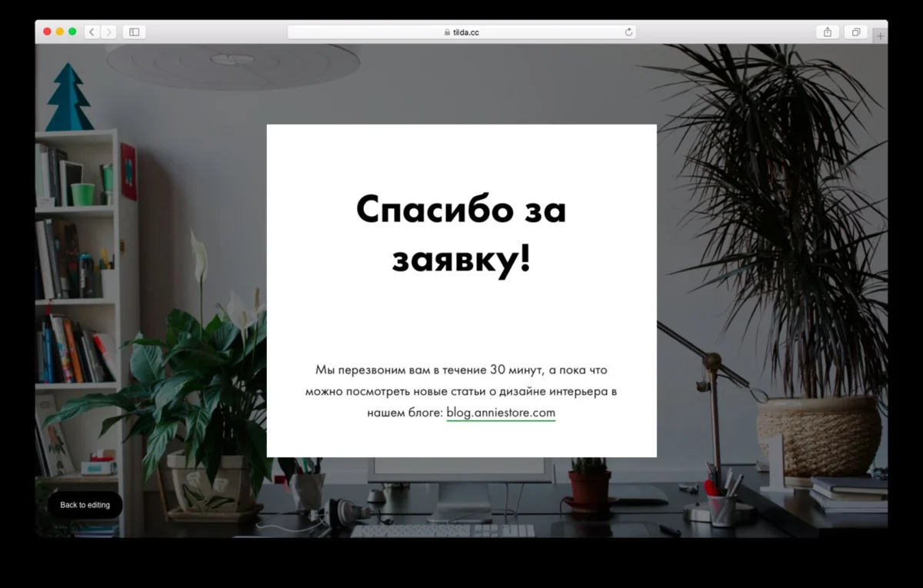This screenshot has height=588, width=923.
Task: Click the Safari forward arrow button
Action: tap(108, 32)
